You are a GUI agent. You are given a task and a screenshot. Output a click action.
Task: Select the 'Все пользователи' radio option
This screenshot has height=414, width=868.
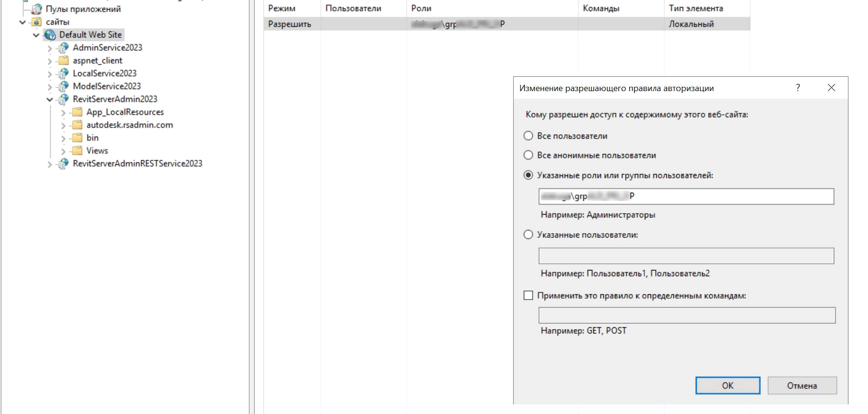coord(528,136)
